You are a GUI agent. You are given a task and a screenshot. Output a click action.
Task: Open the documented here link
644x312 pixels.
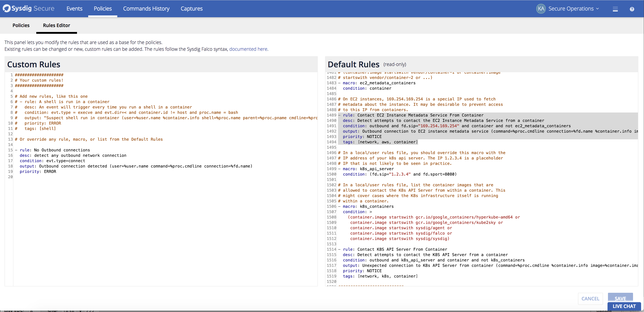tap(248, 49)
